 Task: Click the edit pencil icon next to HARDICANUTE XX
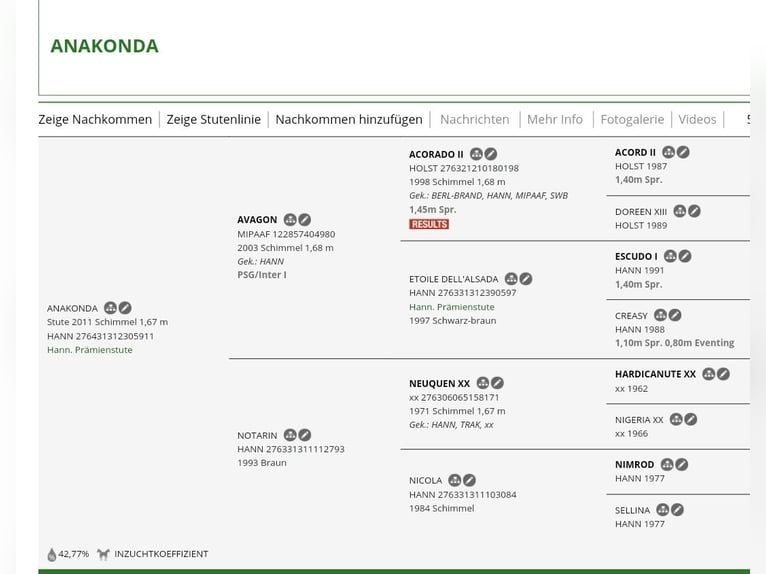point(723,374)
